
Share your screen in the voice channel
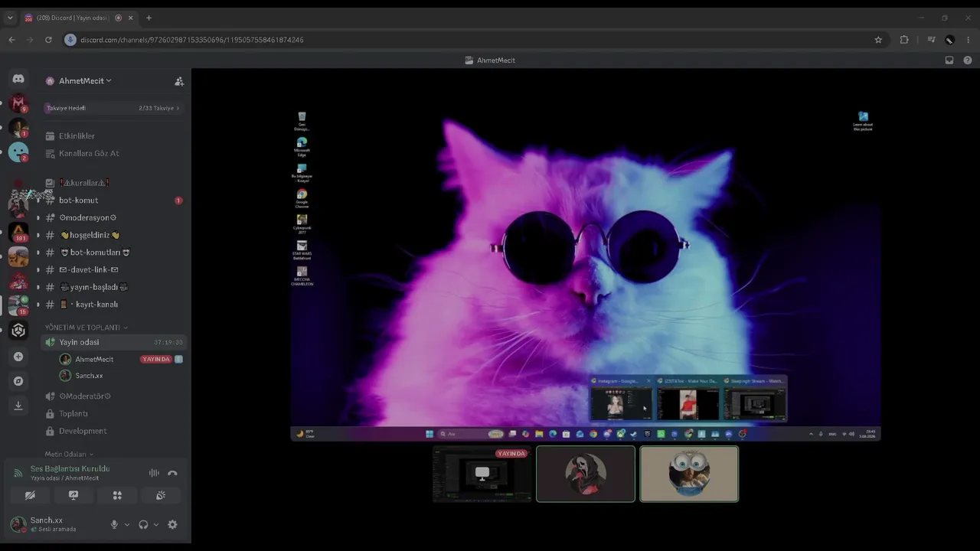[x=73, y=495]
